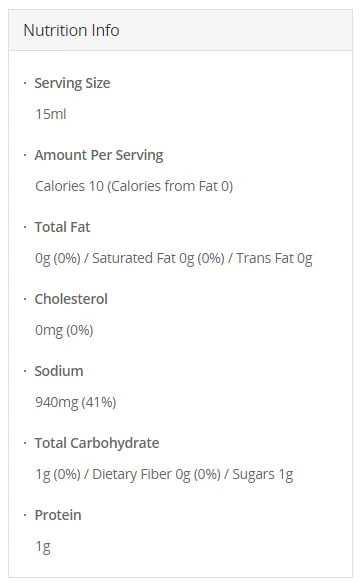Click the 1g protein value
Image resolution: width=362 pixels, height=582 pixels.
pos(43,546)
